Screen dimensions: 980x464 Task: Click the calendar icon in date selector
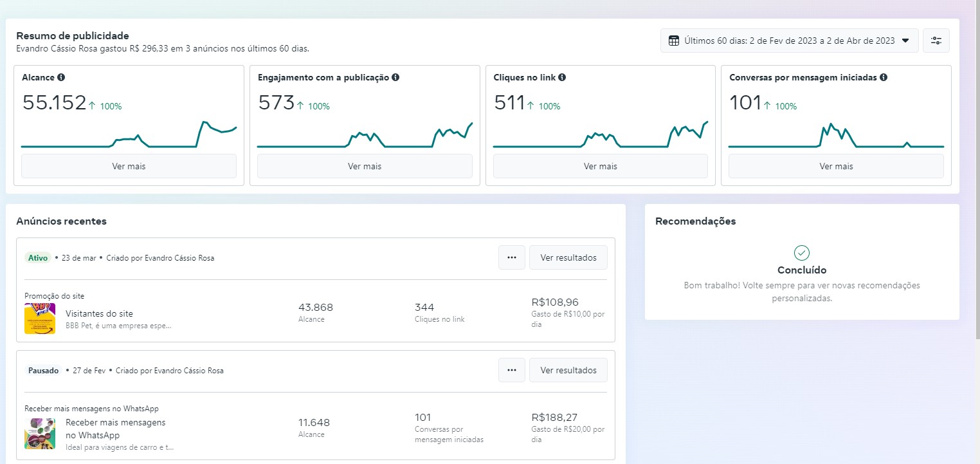[674, 41]
